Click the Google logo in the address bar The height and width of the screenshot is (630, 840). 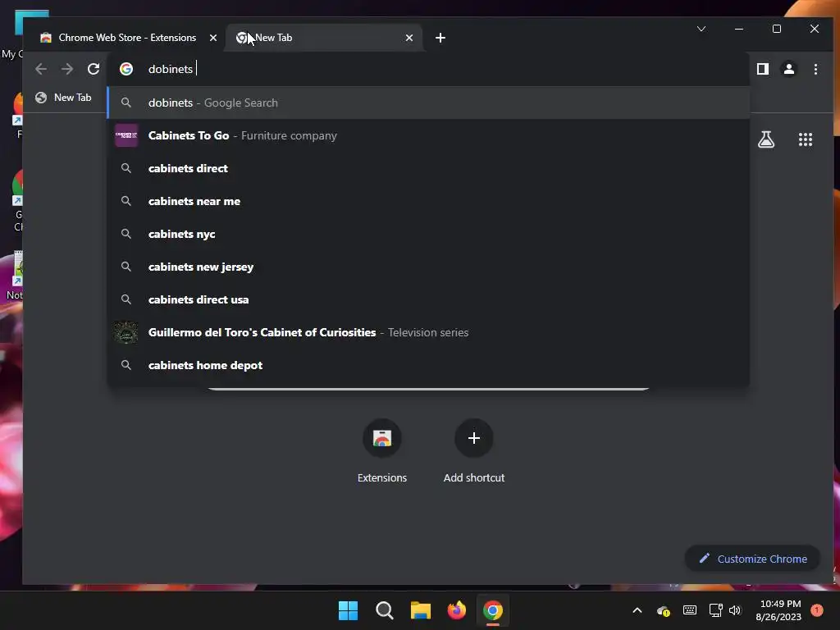[x=126, y=69]
